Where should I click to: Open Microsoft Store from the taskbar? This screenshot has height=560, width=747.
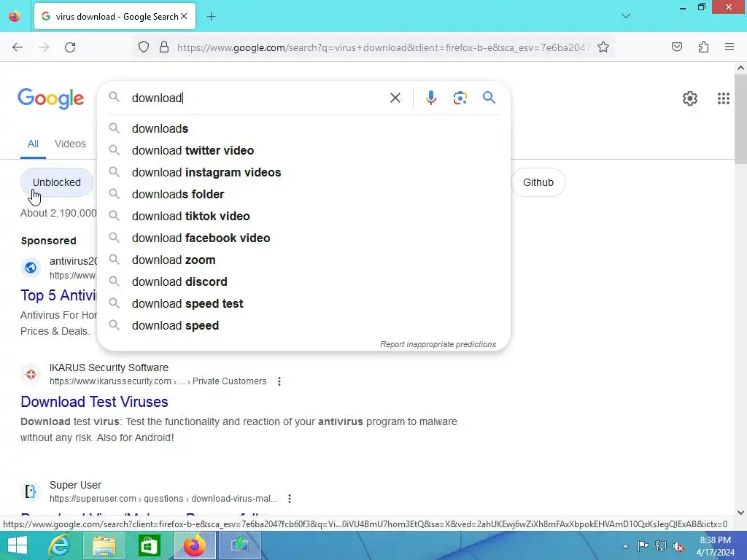(x=149, y=545)
